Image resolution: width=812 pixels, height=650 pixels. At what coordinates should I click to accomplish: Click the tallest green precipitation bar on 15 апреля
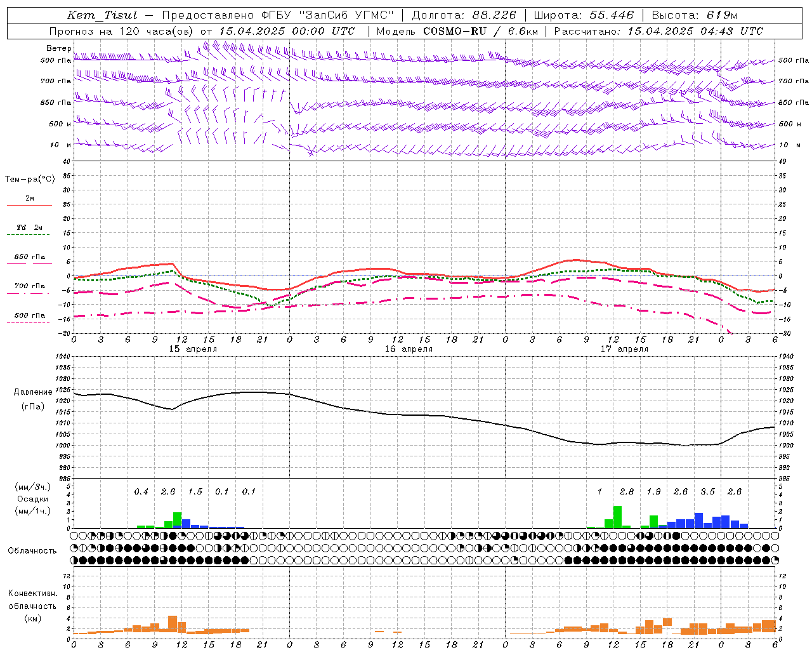coord(177,520)
